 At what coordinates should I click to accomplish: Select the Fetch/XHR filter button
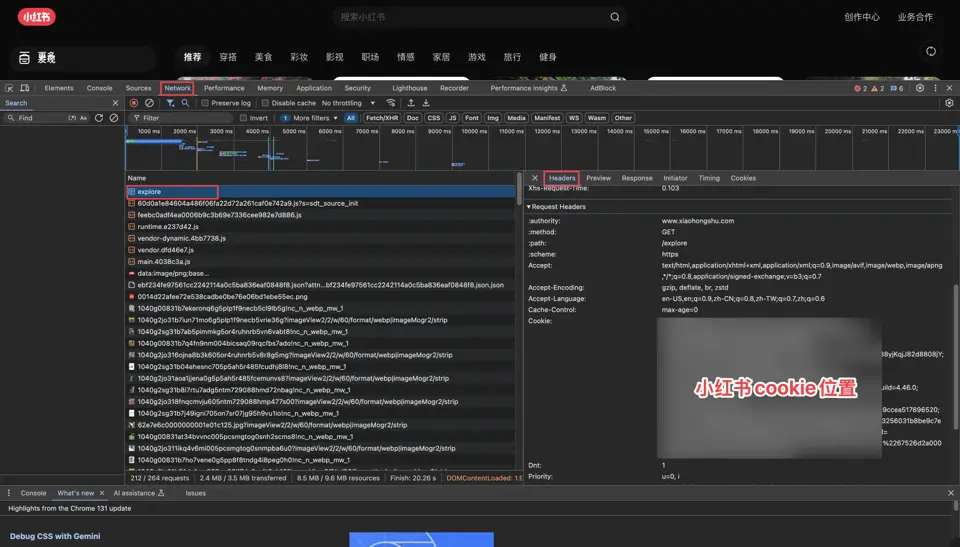coord(382,118)
